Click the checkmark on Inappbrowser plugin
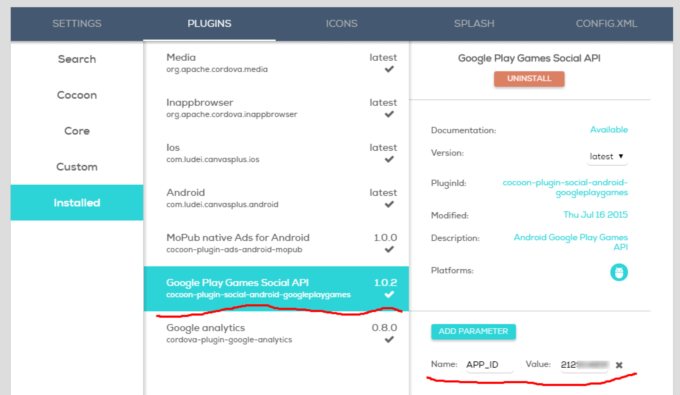680x395 pixels. [x=389, y=114]
